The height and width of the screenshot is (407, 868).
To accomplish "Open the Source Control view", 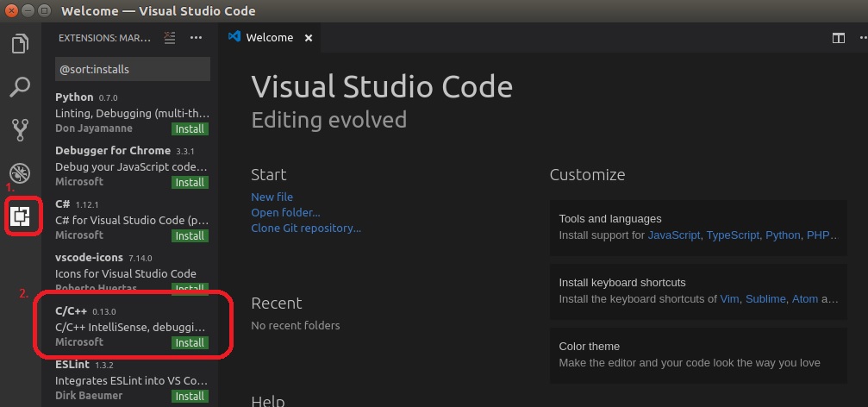I will coord(20,130).
